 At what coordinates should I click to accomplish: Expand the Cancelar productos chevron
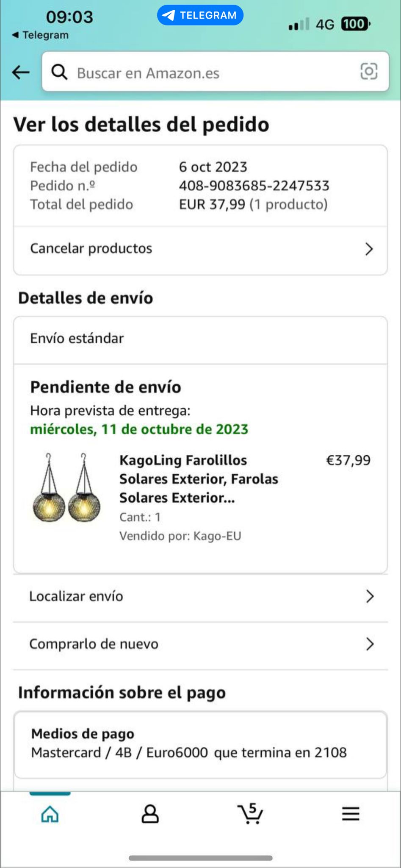coord(369,249)
